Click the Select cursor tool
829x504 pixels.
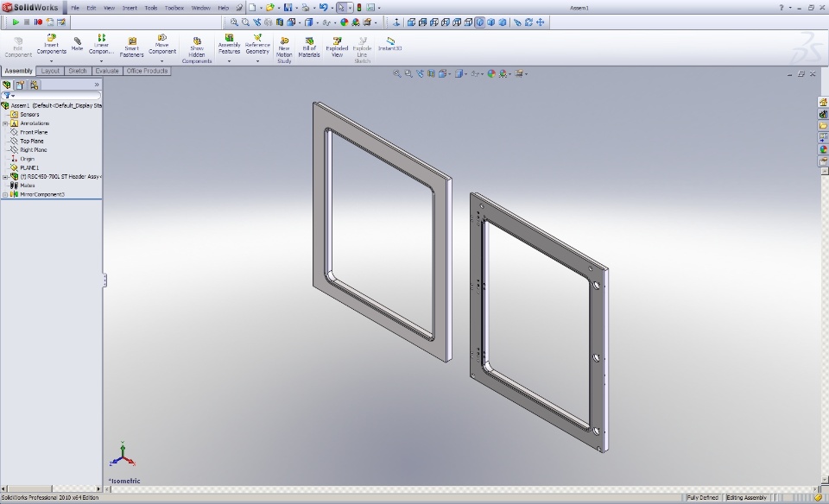coord(342,8)
